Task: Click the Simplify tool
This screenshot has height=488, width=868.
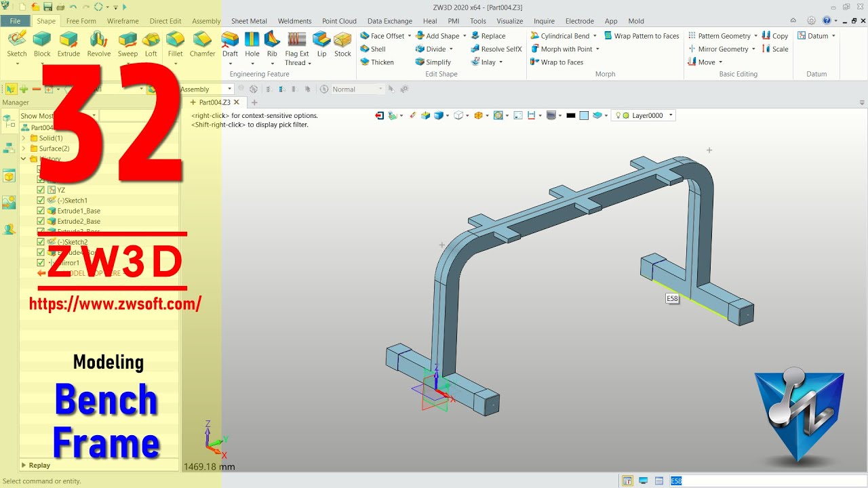Action: (433, 62)
